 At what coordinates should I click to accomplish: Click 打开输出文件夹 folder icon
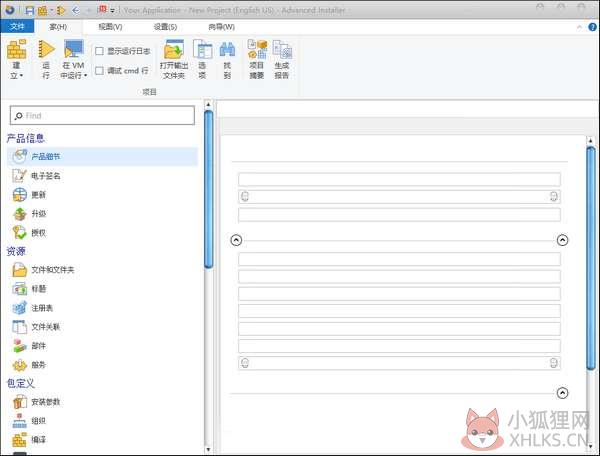click(174, 49)
